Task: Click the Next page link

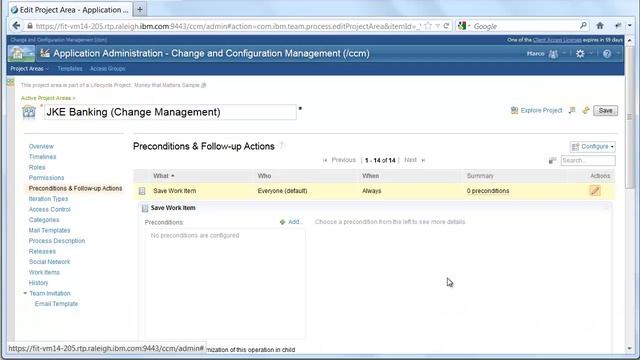Action: point(411,160)
